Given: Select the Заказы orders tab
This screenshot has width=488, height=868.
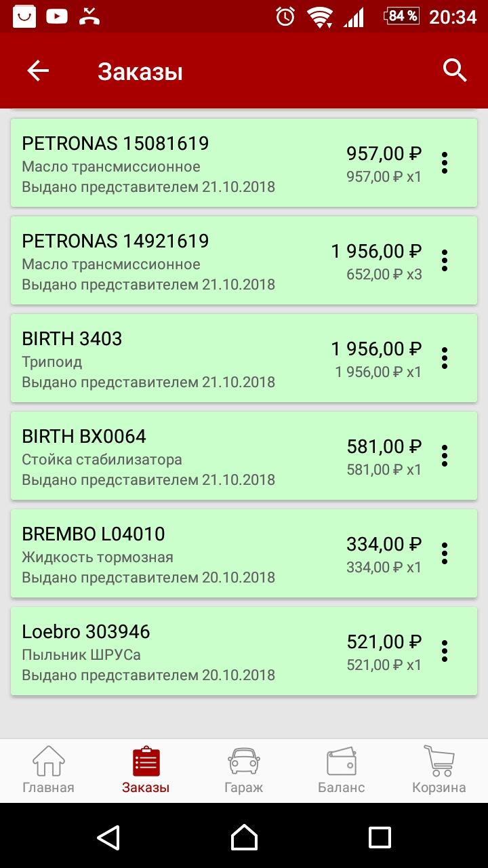Looking at the screenshot, I should [146, 770].
